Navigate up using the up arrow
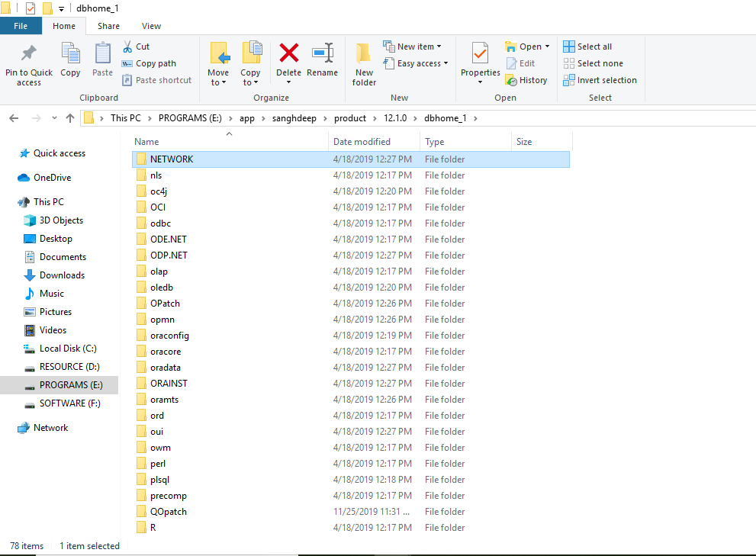The width and height of the screenshot is (756, 556). click(x=69, y=117)
